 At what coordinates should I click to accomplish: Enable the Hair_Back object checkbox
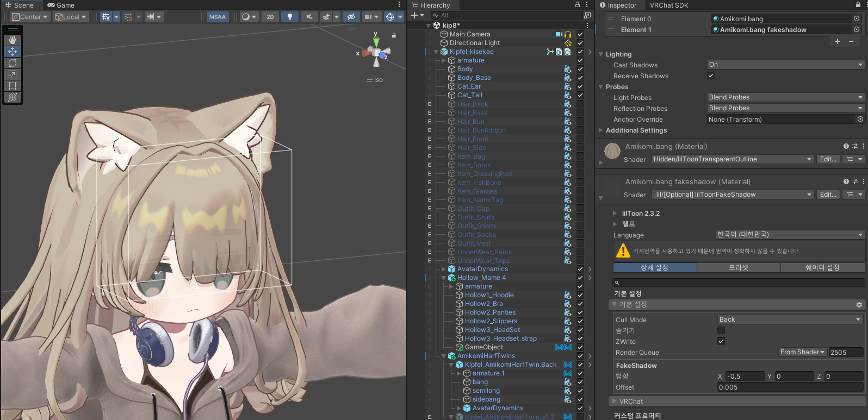pyautogui.click(x=580, y=104)
